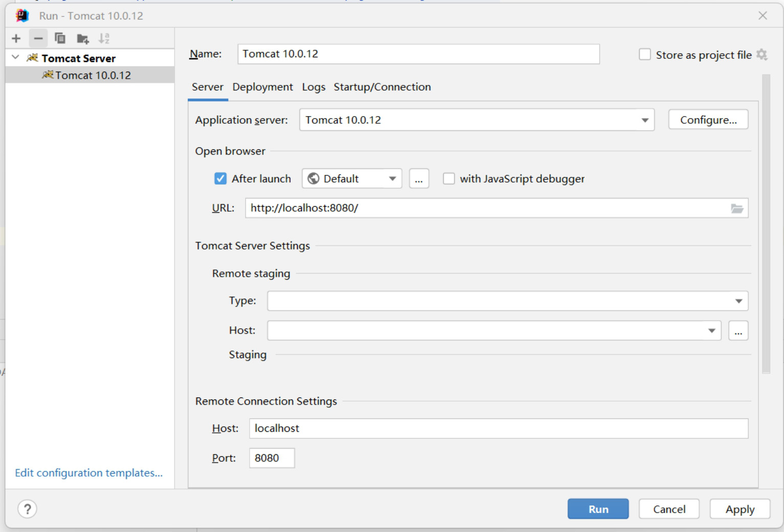Open the Default browser dropdown

click(393, 179)
